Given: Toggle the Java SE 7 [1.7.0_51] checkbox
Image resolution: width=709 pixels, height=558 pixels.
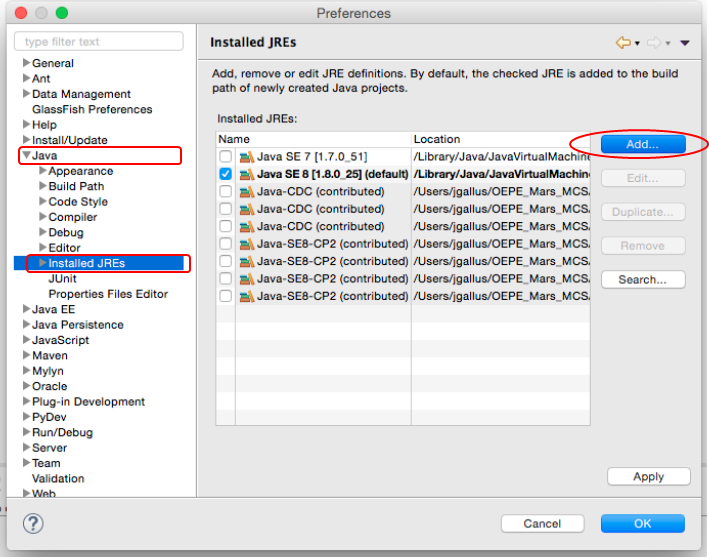Looking at the screenshot, I should [225, 157].
